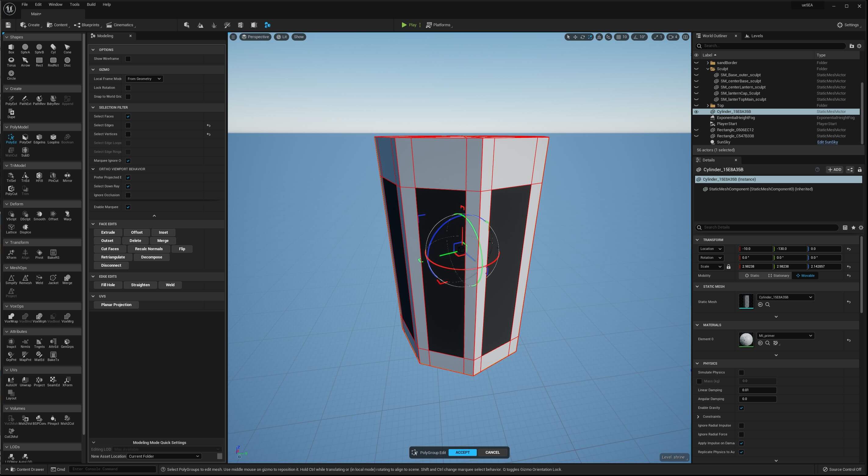Hide the Cylinder_15E8A35B actor
Screen dimensions: 868x476
(x=697, y=112)
